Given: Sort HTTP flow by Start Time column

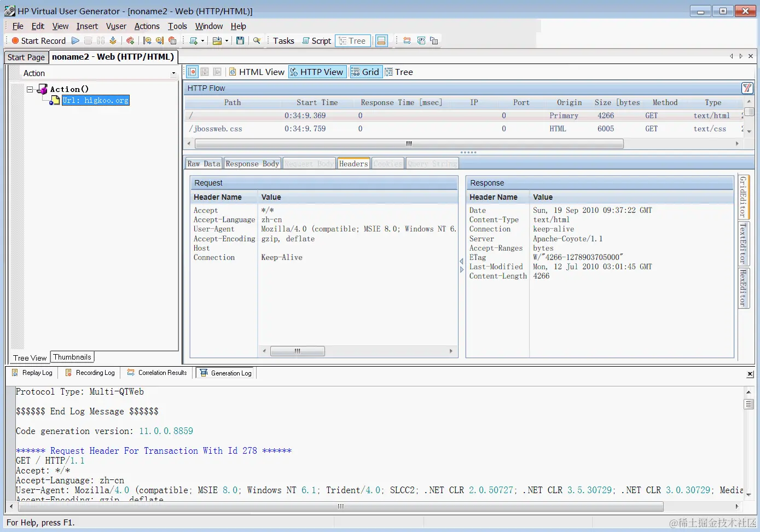Looking at the screenshot, I should 317,102.
